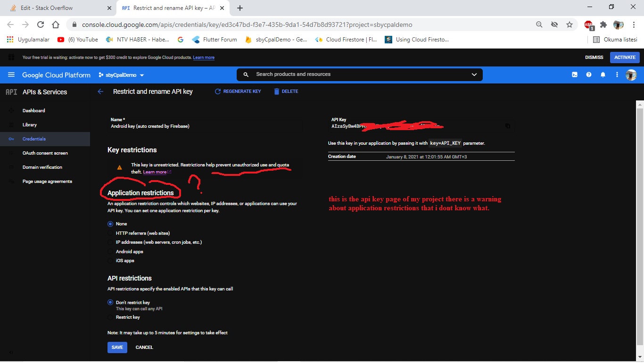Go to browser home icon
Image resolution: width=644 pixels, height=364 pixels.
click(56, 25)
